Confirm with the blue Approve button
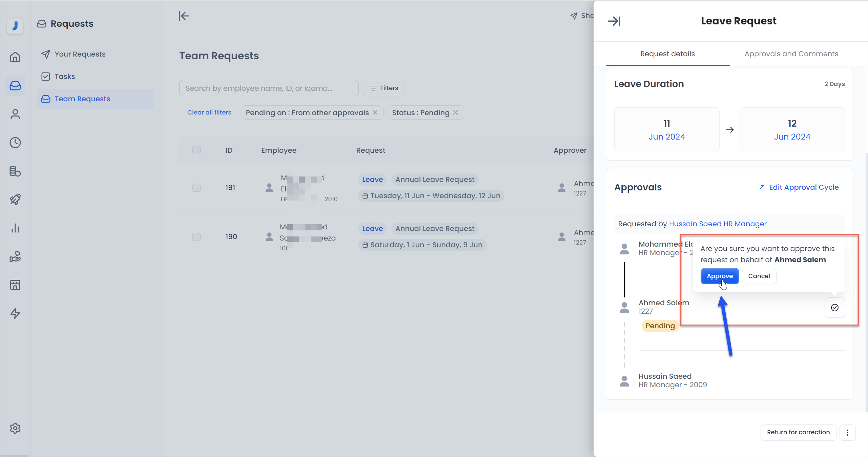This screenshot has width=868, height=457. pos(720,276)
